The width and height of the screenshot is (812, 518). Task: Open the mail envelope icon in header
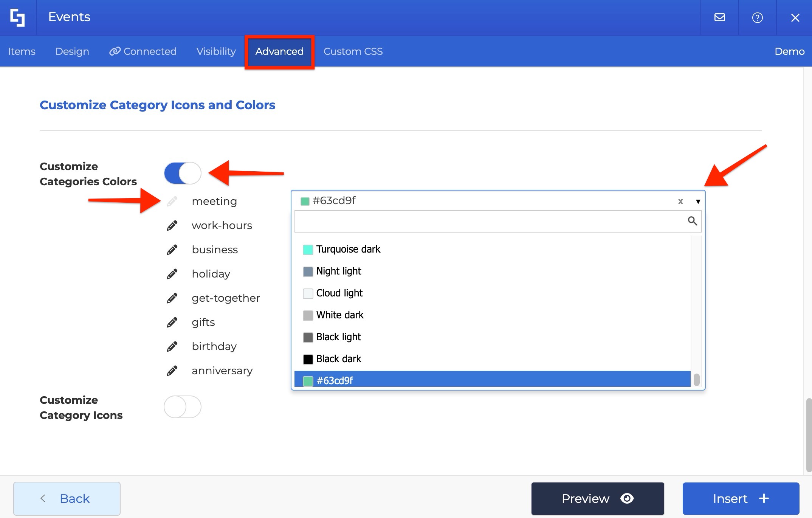tap(719, 17)
